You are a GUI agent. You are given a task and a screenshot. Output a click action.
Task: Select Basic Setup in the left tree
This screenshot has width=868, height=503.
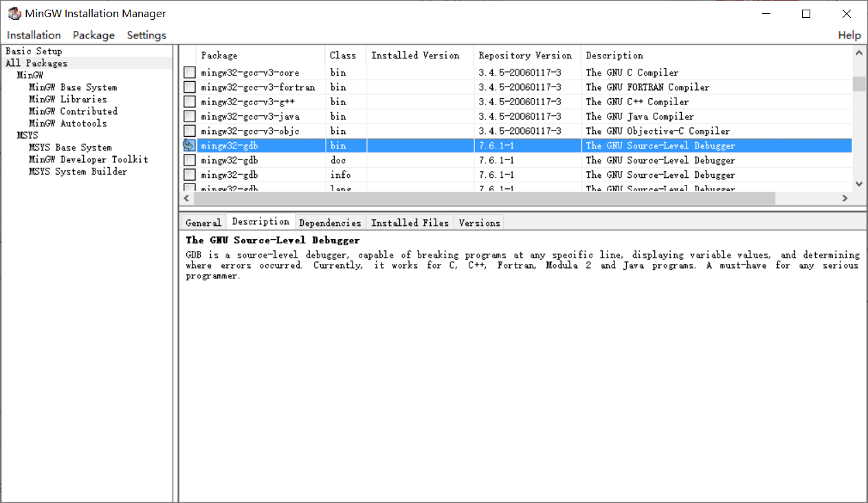[34, 51]
